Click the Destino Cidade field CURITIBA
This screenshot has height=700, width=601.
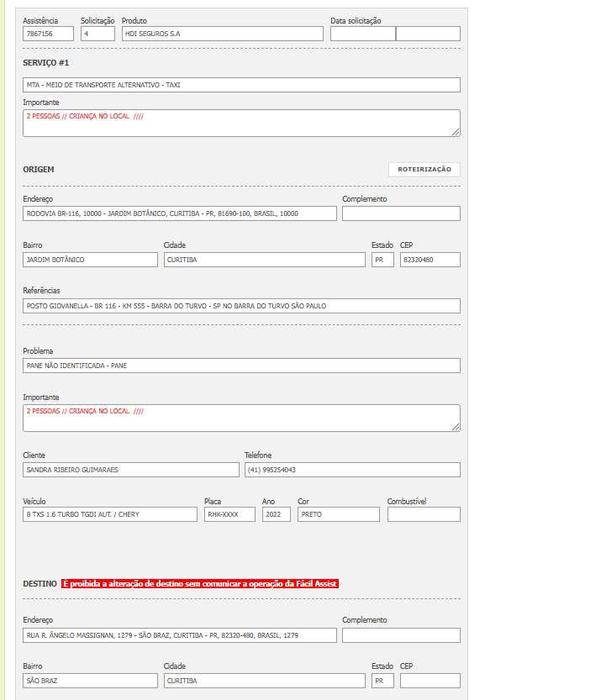coord(264,681)
